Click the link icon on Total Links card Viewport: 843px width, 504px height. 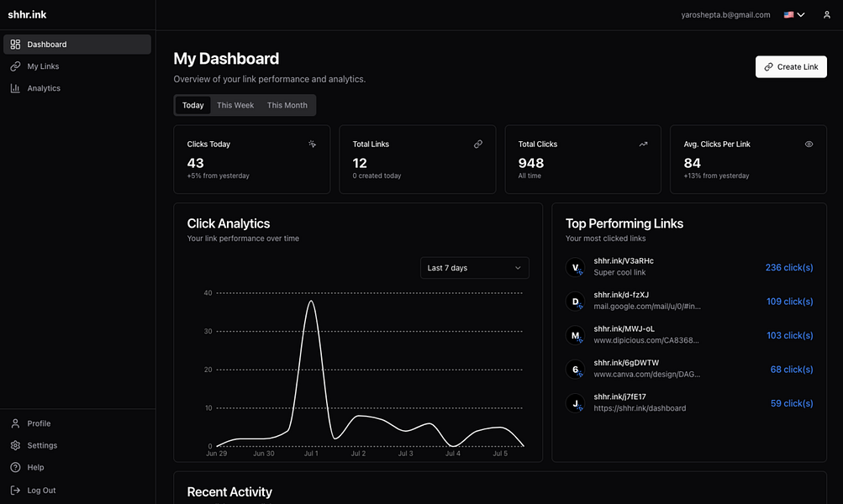(x=478, y=144)
